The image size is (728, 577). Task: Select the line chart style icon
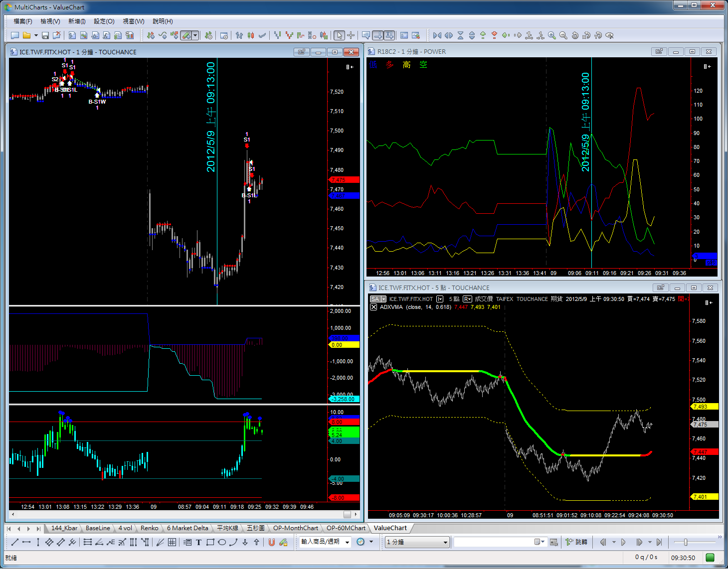[x=262, y=35]
